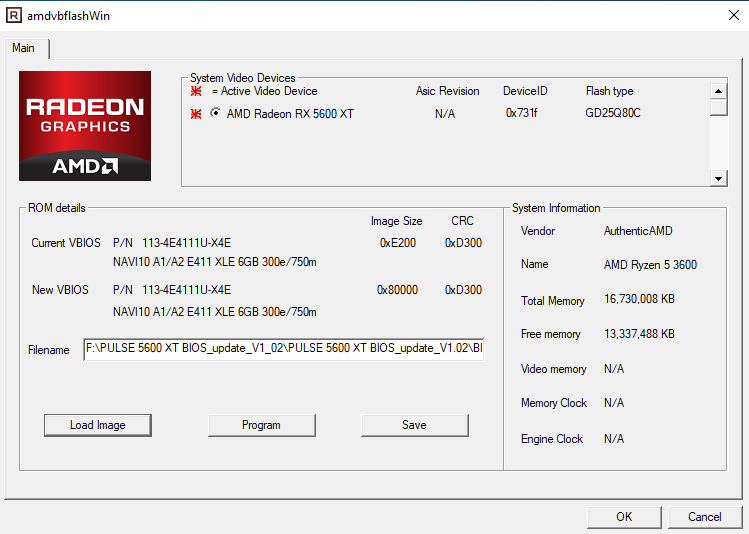
Task: Click Asic Revision value 'N/A'
Action: coord(445,114)
